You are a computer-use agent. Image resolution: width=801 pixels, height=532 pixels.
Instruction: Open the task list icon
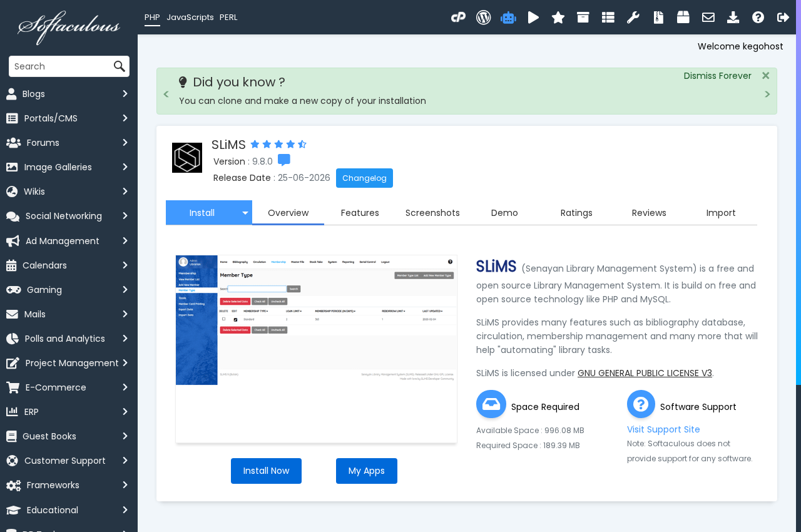(x=608, y=18)
